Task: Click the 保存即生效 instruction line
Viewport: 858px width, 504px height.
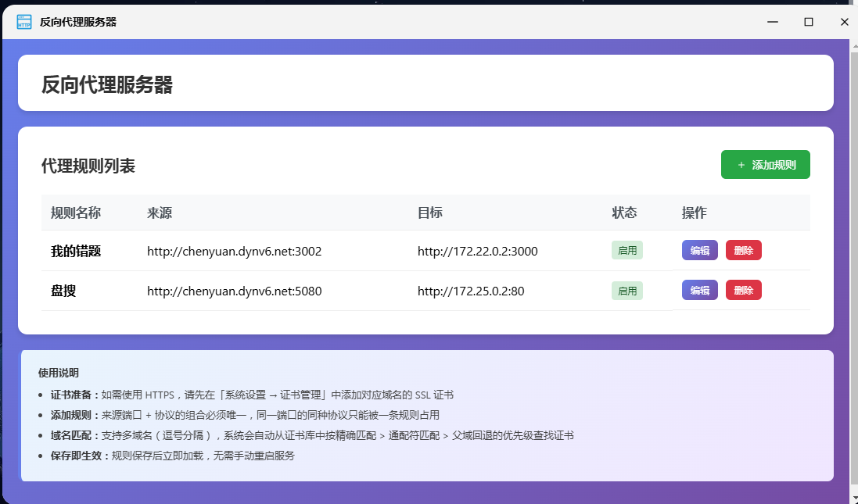Action: coord(172,456)
